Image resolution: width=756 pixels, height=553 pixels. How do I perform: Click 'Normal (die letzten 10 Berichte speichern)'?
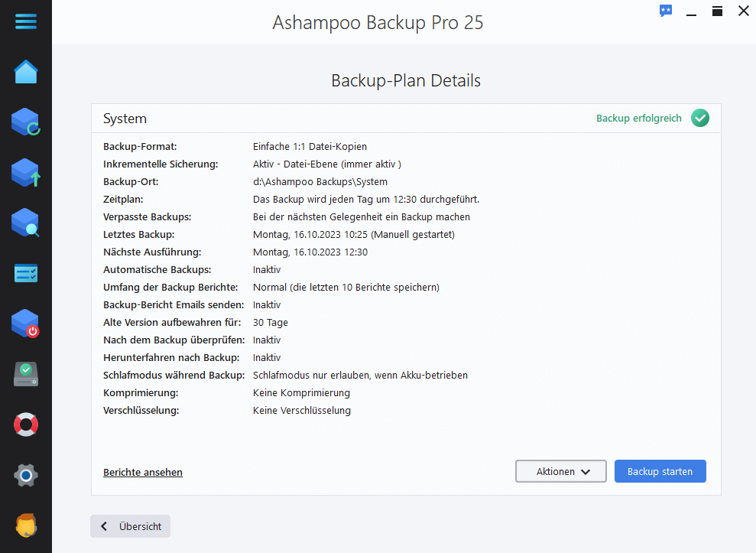pyautogui.click(x=346, y=288)
